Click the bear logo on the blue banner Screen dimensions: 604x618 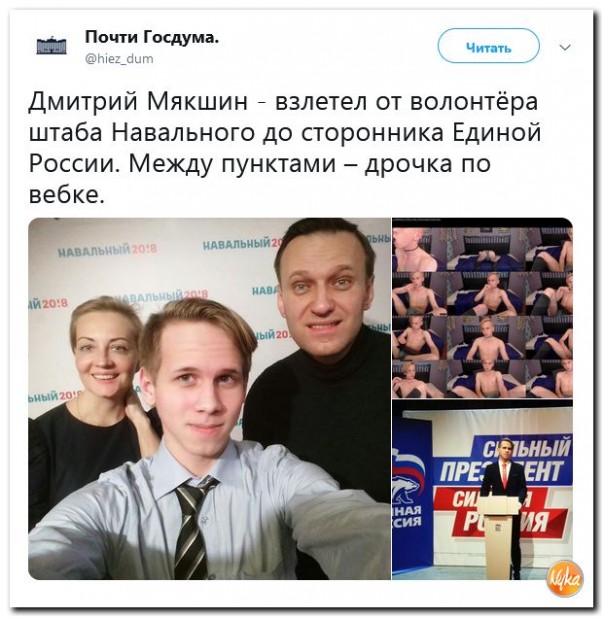point(408,479)
